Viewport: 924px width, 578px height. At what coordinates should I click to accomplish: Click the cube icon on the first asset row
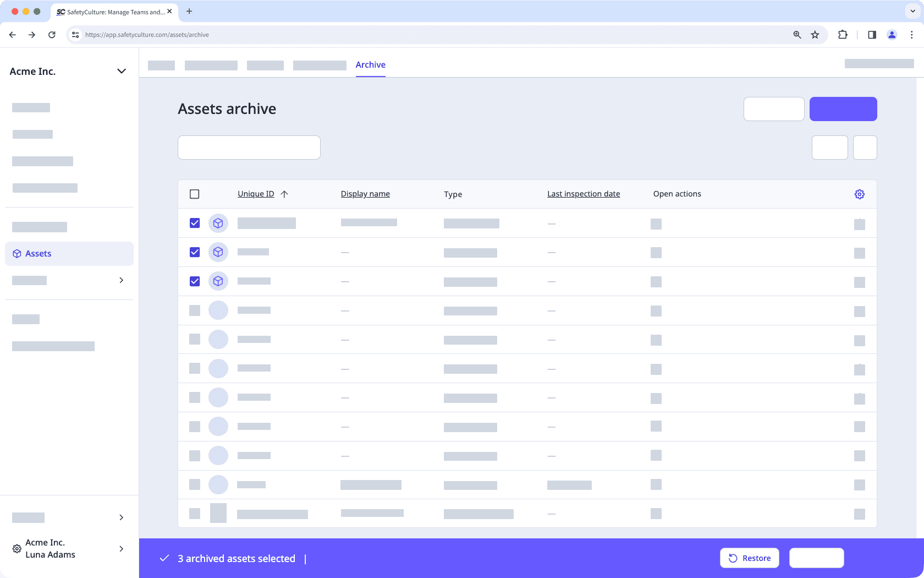218,223
